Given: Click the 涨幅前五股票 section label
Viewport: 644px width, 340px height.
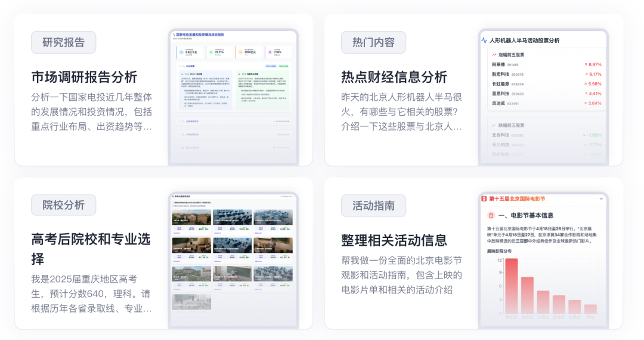Looking at the screenshot, I should pos(511,55).
